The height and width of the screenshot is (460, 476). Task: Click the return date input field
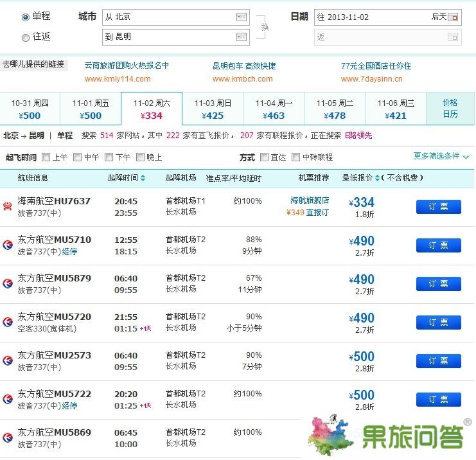point(387,37)
